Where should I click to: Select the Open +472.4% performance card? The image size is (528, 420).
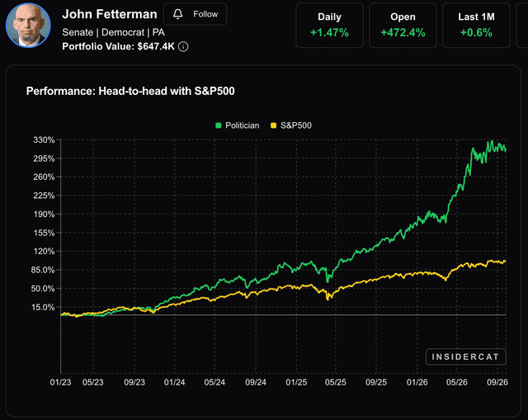pyautogui.click(x=403, y=26)
